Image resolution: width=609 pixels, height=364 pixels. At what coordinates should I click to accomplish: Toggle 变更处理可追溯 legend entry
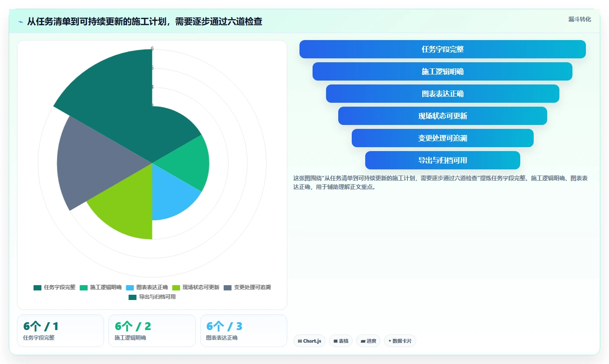[x=247, y=287]
